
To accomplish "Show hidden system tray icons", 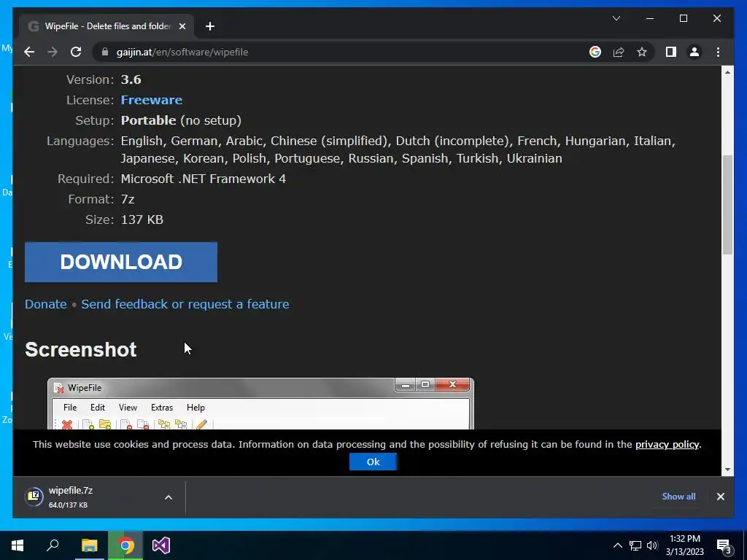I will click(617, 545).
